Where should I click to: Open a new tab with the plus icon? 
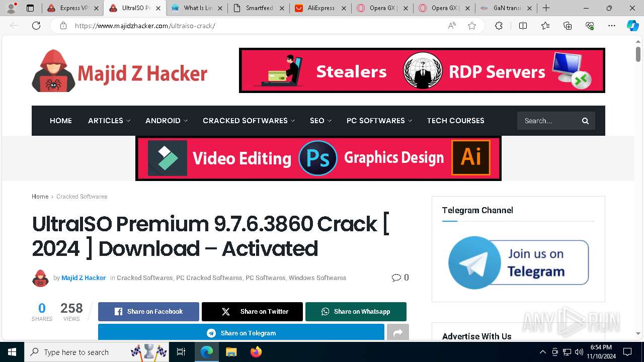(x=546, y=8)
